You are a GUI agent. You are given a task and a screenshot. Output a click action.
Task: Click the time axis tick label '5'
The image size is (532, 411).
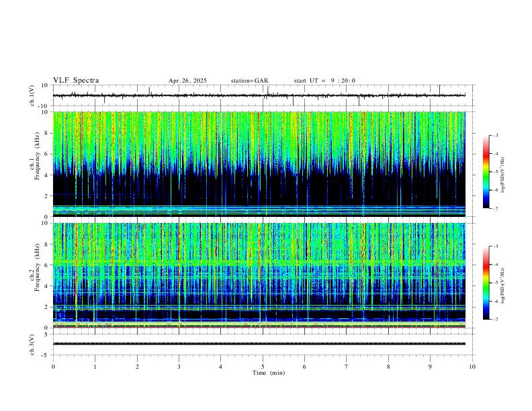click(x=263, y=367)
